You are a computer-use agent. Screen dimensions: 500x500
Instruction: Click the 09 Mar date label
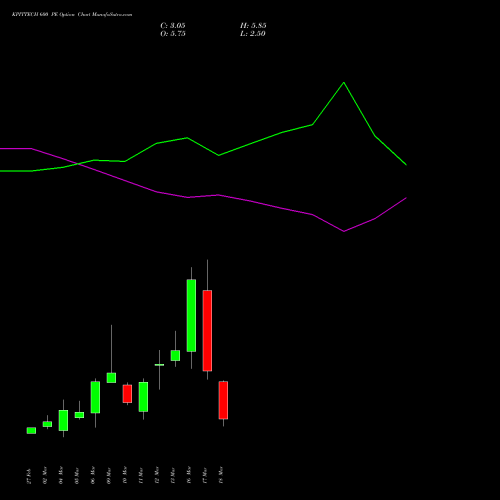point(109,475)
